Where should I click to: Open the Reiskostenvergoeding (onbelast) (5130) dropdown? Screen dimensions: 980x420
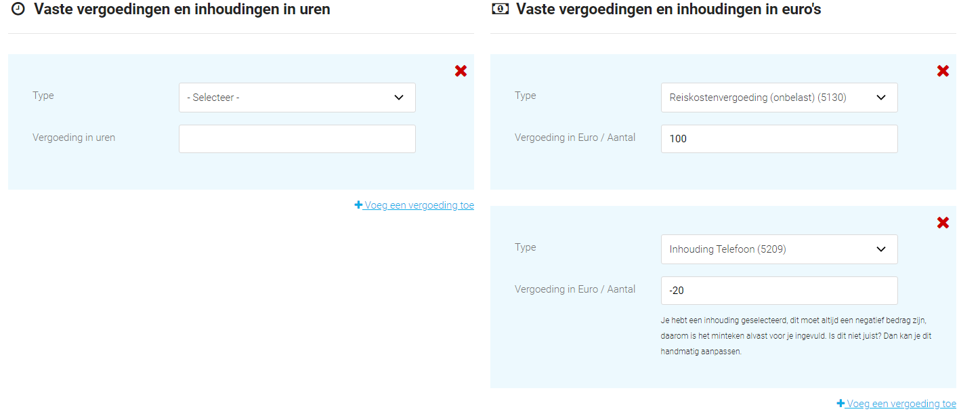780,98
